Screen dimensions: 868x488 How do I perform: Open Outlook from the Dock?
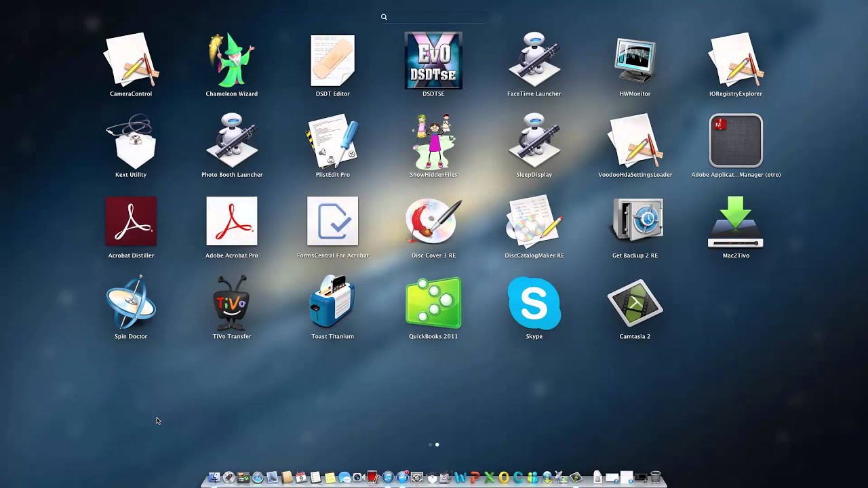504,478
